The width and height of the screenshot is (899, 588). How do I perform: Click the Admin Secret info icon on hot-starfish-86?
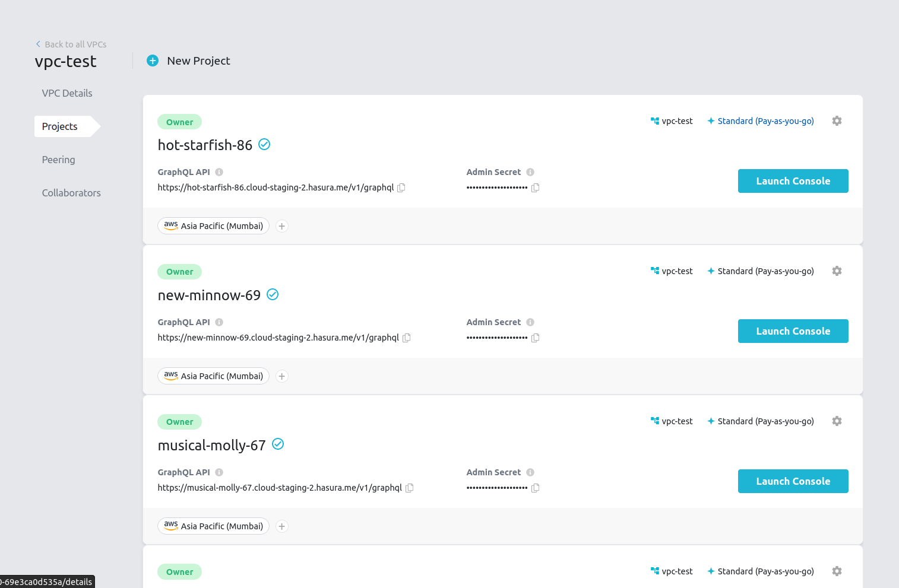(530, 171)
